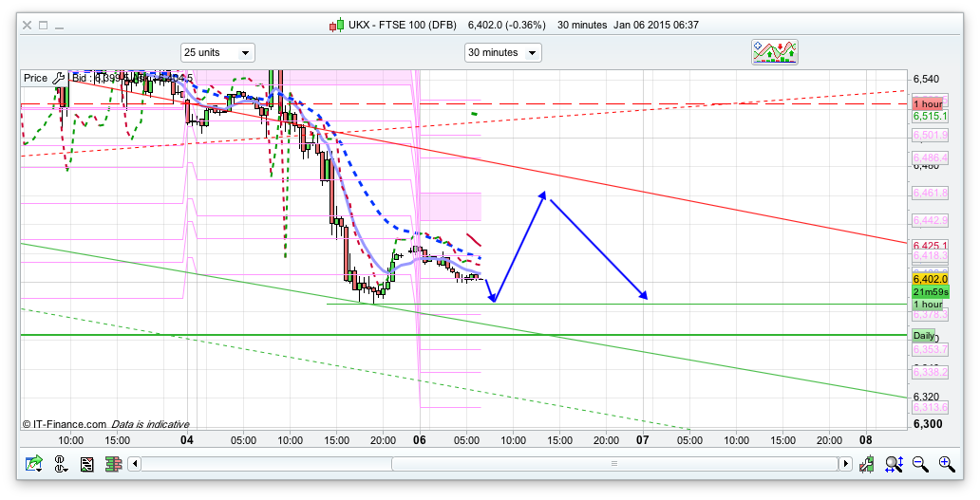
Task: Open the indicators and trading systems button
Action: [x=775, y=52]
